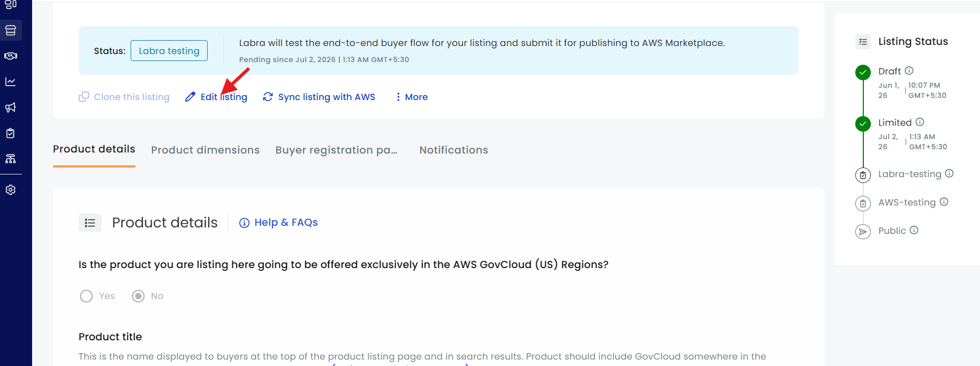The height and width of the screenshot is (366, 980).
Task: Click the Product title heading
Action: pos(110,337)
